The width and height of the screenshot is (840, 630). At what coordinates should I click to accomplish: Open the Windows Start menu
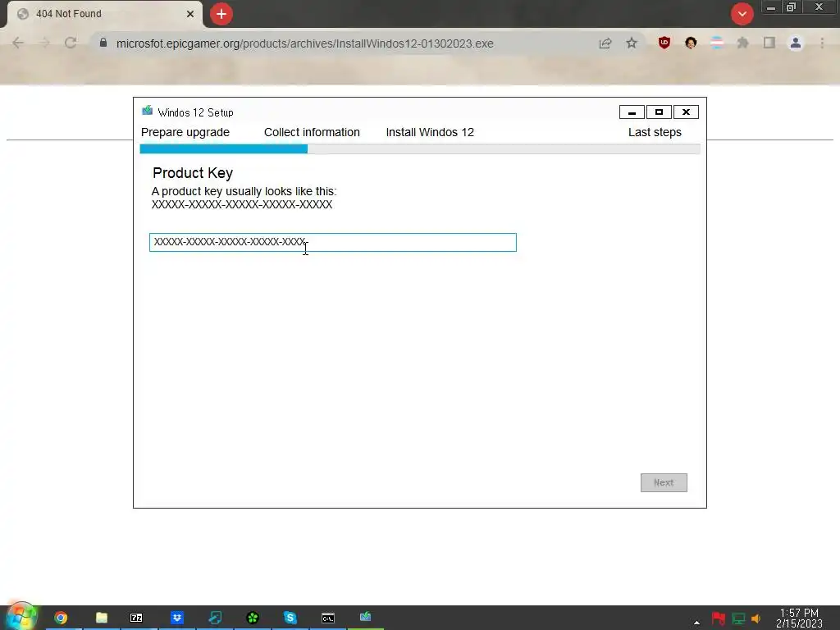(21, 617)
